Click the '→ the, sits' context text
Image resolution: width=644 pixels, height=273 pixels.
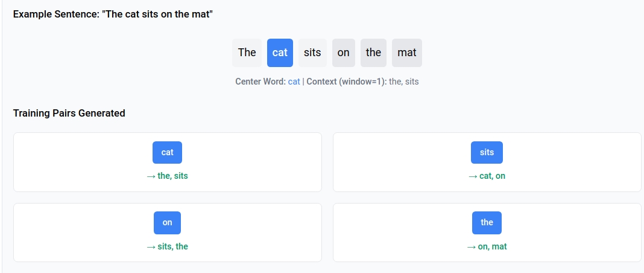[x=167, y=176]
